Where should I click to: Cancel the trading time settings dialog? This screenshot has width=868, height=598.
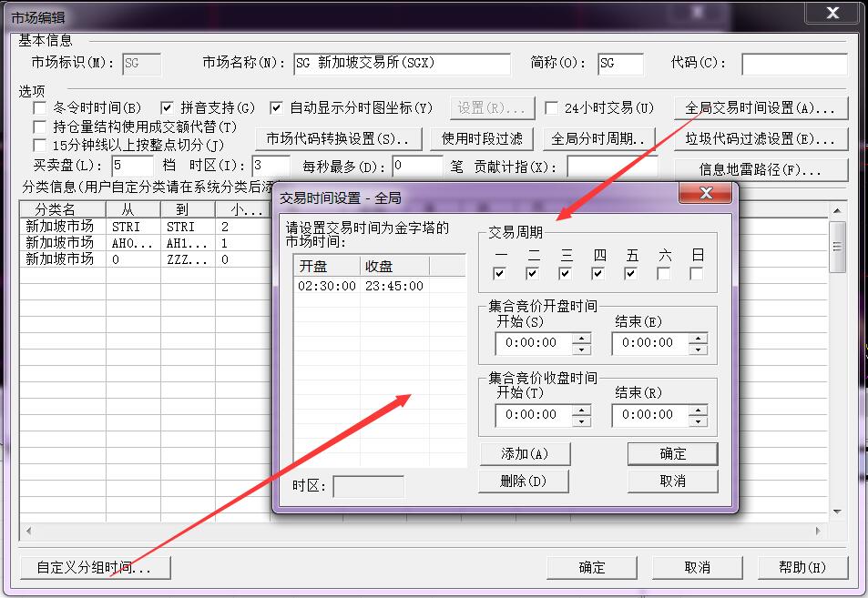(x=672, y=481)
